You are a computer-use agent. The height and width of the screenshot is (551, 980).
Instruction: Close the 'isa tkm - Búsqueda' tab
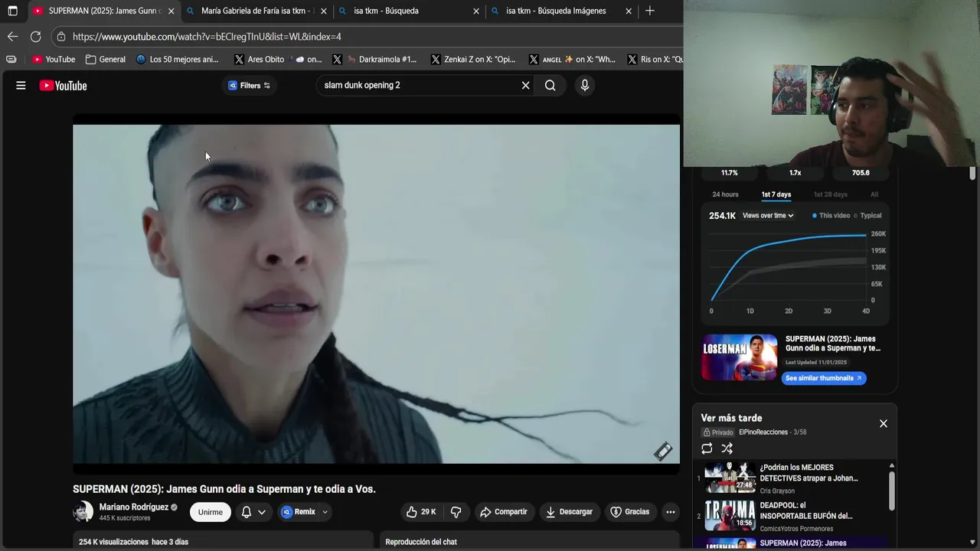point(476,11)
